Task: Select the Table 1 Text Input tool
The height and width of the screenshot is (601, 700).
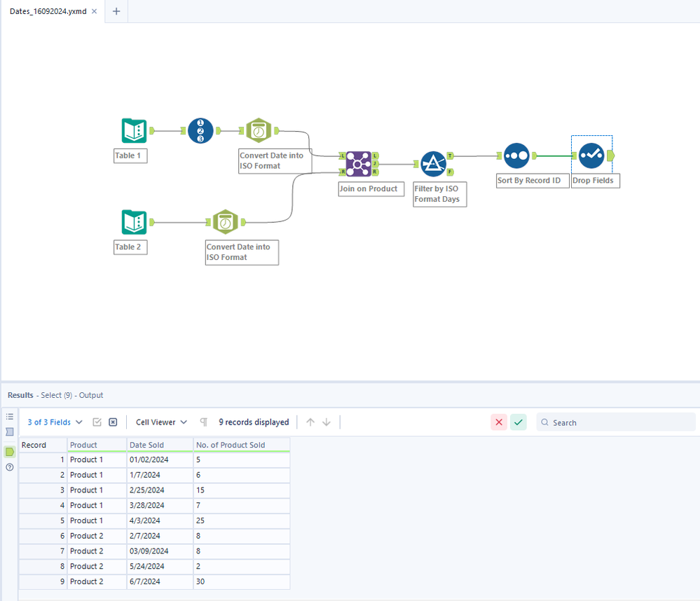Action: point(134,131)
